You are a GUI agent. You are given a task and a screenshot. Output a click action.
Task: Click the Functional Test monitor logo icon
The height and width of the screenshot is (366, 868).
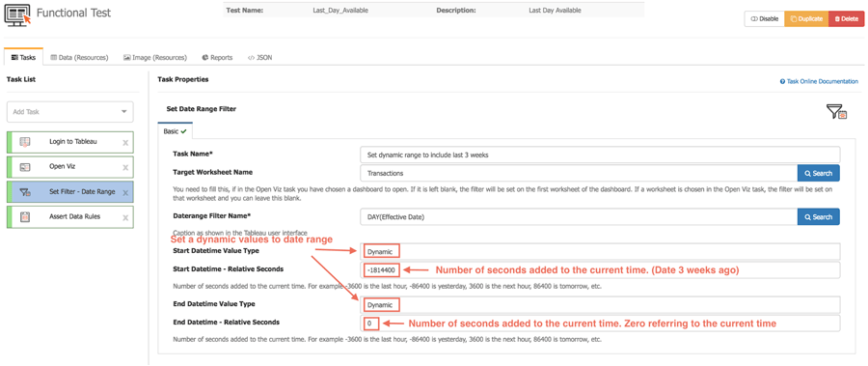[17, 14]
